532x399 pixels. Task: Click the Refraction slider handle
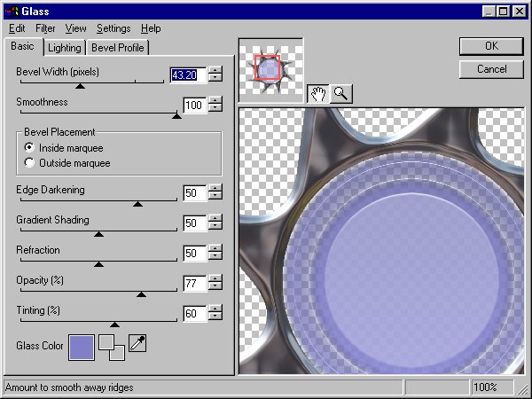[x=98, y=263]
